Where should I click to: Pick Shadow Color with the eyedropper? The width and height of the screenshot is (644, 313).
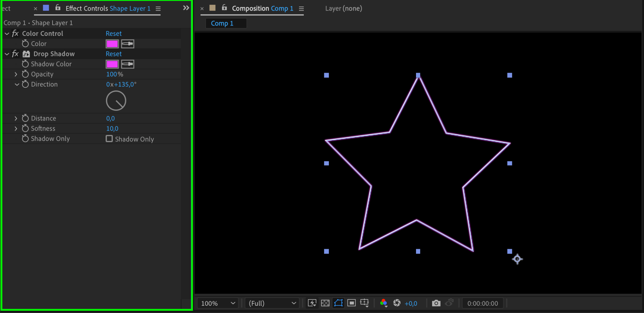point(128,64)
